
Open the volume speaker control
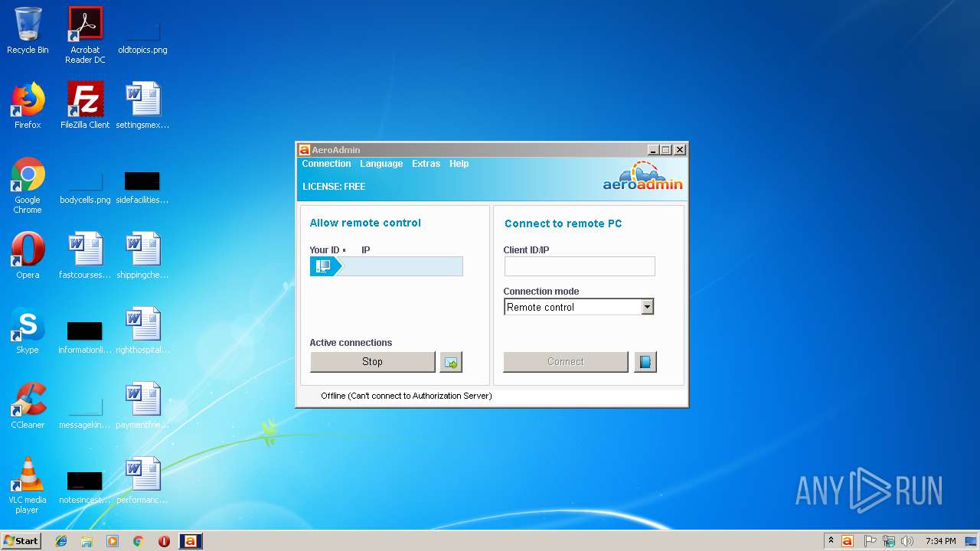coord(907,541)
